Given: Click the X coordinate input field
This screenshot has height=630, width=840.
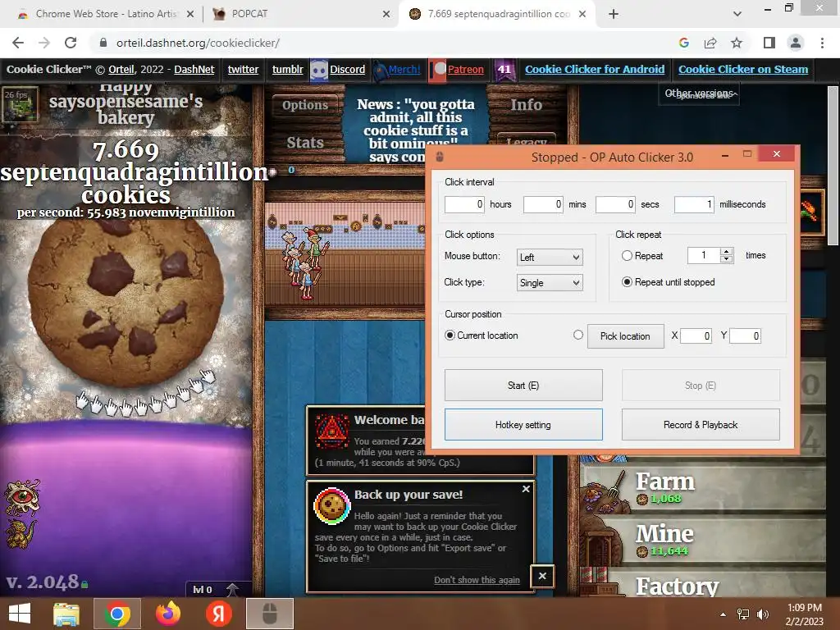Looking at the screenshot, I should (696, 336).
